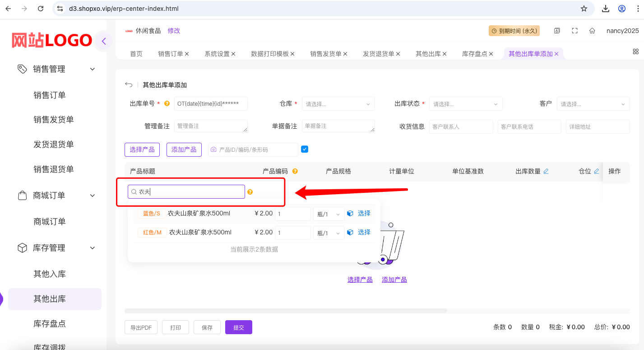Click the 管理备注 text area

pos(211,126)
